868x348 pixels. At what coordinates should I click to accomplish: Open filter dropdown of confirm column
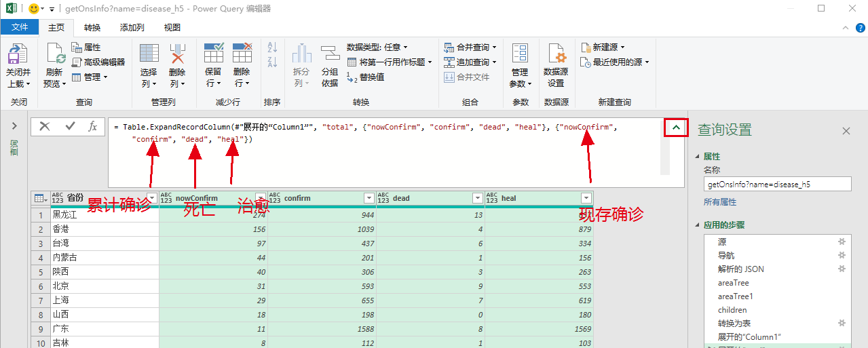coord(369,198)
